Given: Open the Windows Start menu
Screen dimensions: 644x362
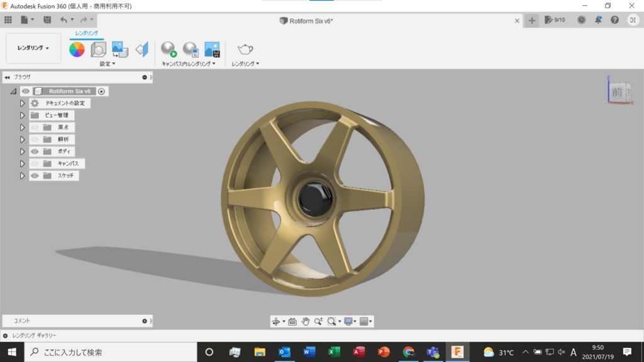Looking at the screenshot, I should [12, 352].
